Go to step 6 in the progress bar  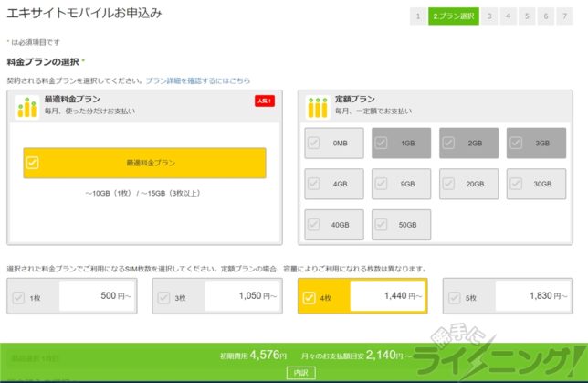[x=546, y=16]
